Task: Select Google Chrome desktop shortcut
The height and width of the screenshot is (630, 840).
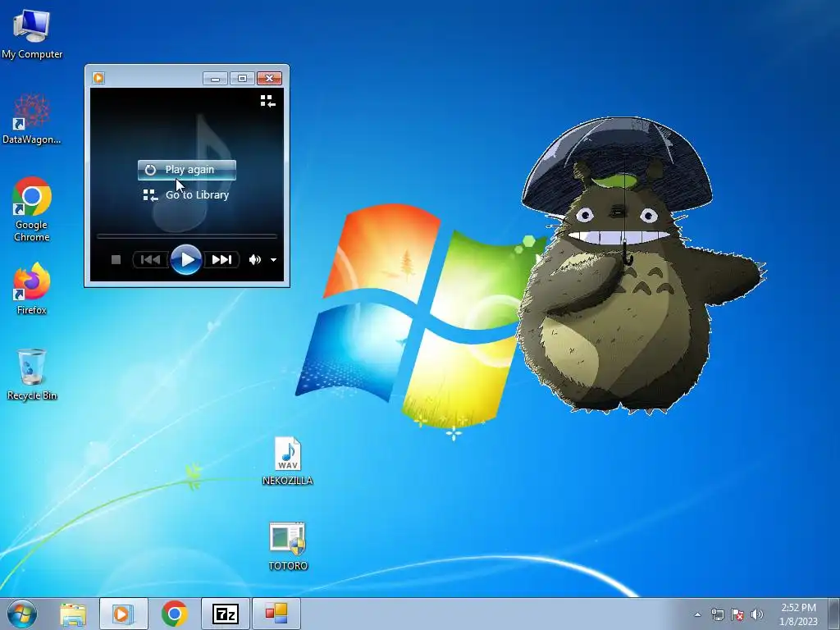Action: (x=32, y=209)
